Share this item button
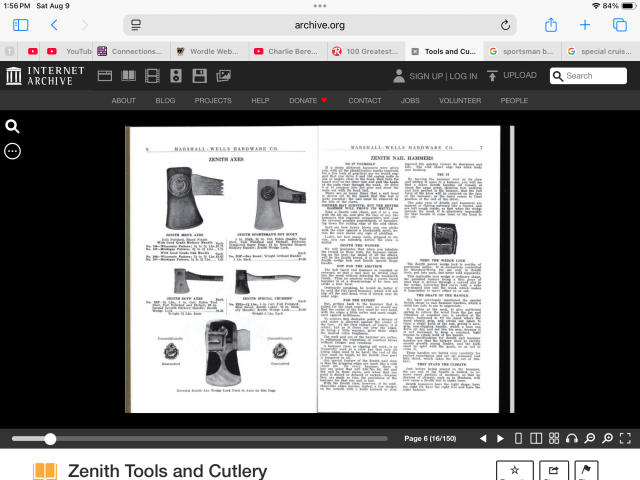This screenshot has height=480, width=640. click(x=553, y=471)
